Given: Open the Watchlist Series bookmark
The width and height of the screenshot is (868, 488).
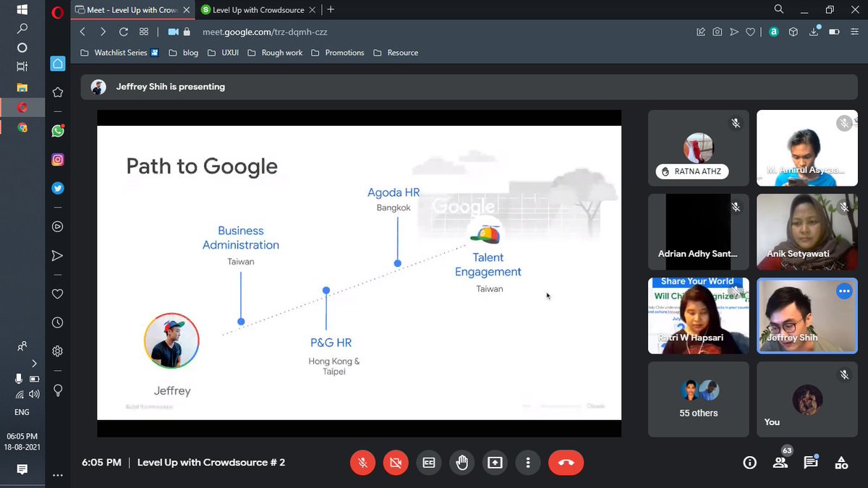Looking at the screenshot, I should pyautogui.click(x=119, y=53).
